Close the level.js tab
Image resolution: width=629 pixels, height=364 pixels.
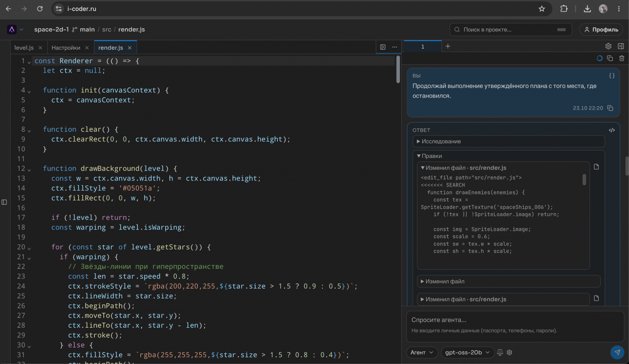coord(40,48)
